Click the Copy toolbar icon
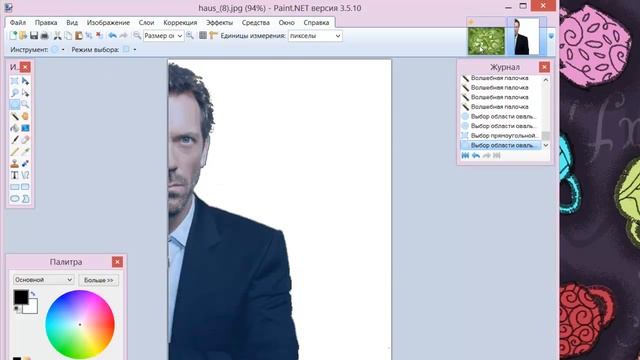 click(68, 36)
